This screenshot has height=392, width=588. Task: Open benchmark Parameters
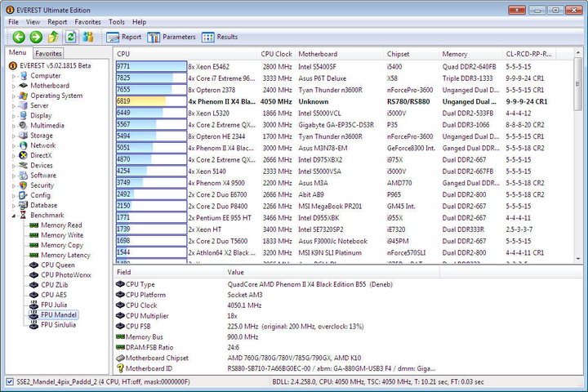click(171, 37)
